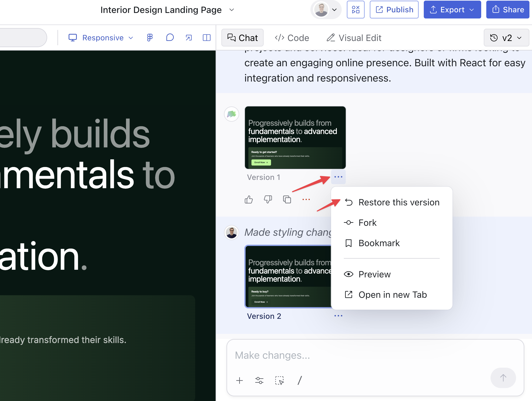Image resolution: width=532 pixels, height=401 pixels.
Task: Click the Publish button
Action: click(x=394, y=10)
